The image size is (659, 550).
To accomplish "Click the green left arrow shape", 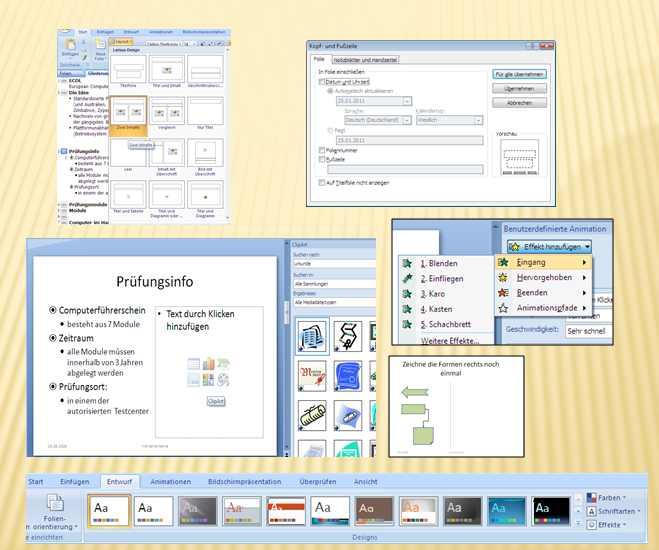I will (415, 392).
